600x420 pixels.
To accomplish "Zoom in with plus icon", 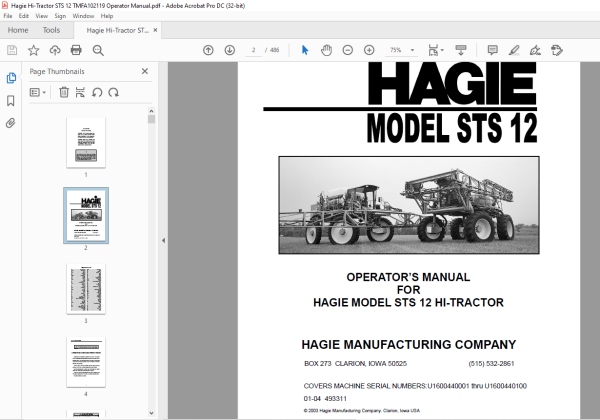I will tap(369, 50).
